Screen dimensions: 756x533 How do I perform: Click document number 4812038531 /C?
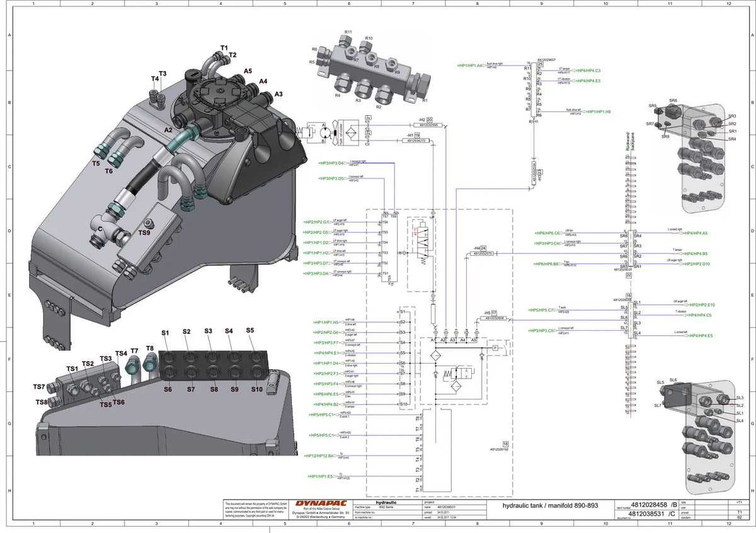(x=653, y=514)
